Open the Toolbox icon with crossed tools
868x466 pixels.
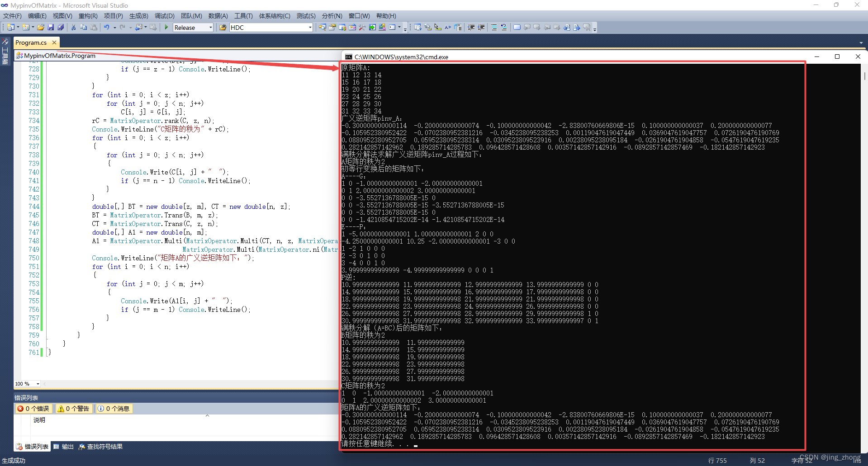(362, 28)
